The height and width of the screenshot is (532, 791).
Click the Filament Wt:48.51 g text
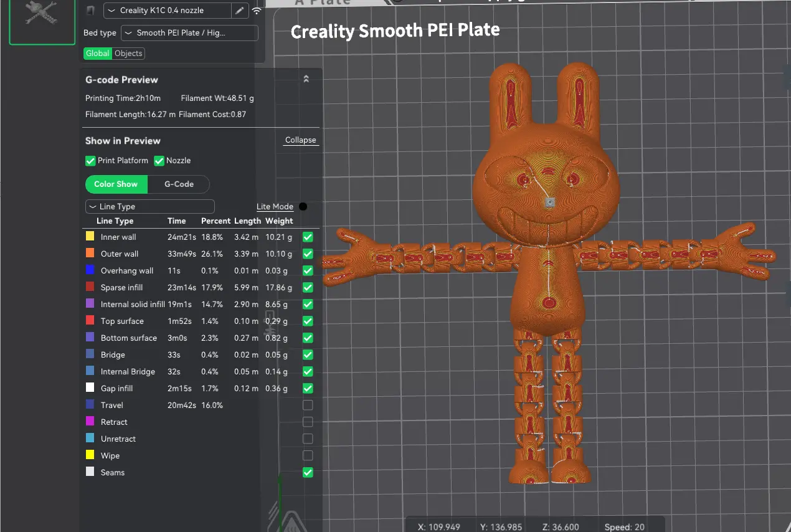(x=217, y=98)
